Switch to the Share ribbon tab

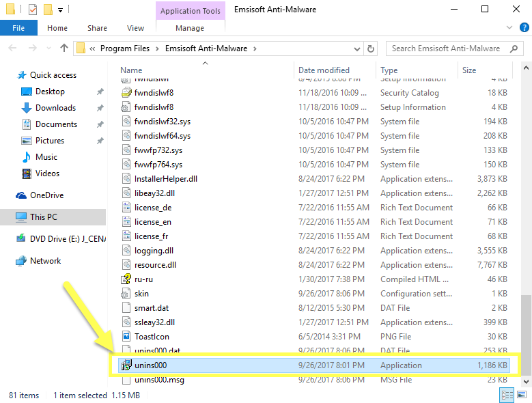click(97, 28)
